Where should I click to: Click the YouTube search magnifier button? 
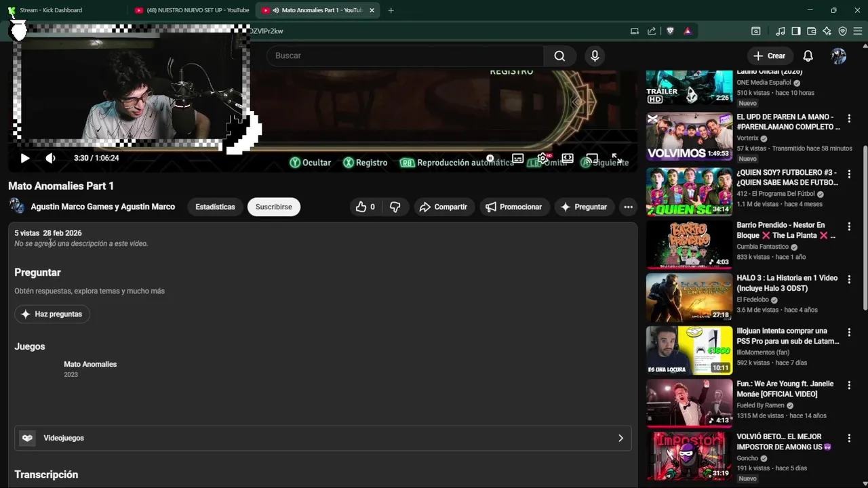559,56
